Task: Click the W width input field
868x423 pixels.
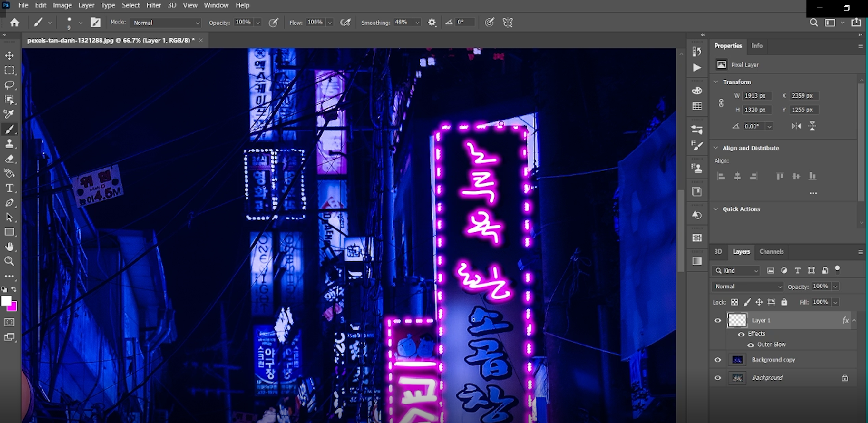Action: (x=757, y=96)
